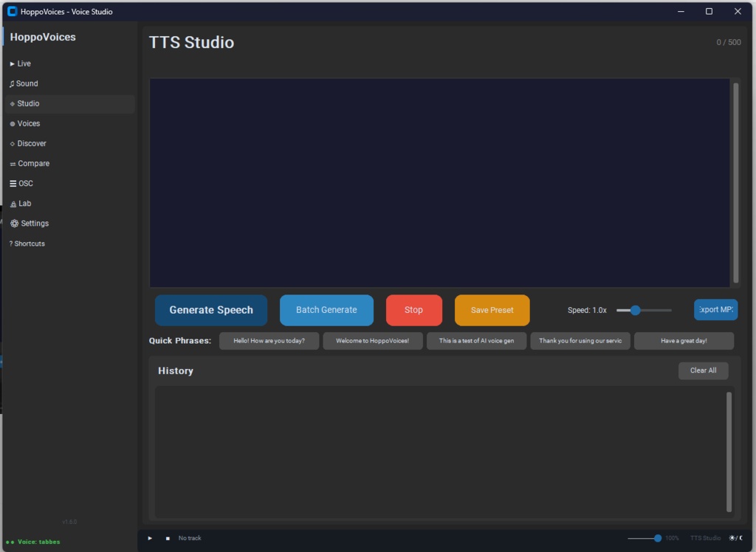Open Settings from the sidebar
This screenshot has height=552, width=756.
tap(70, 224)
